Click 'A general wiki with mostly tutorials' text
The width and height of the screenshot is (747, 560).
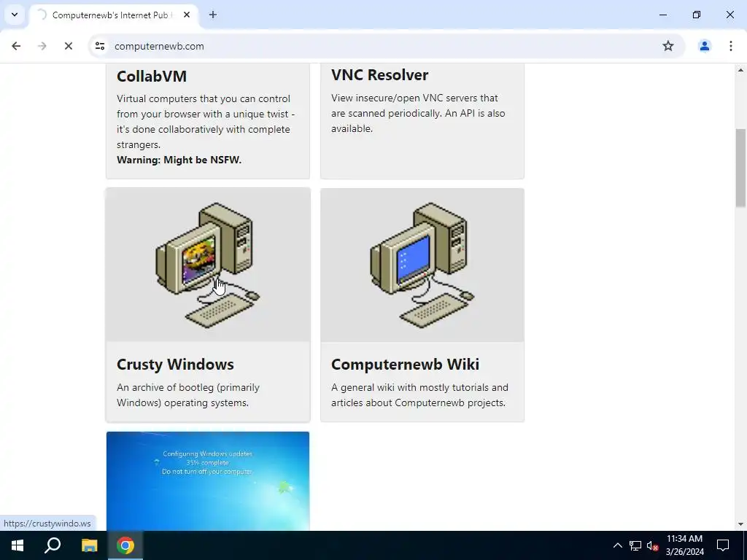pos(419,394)
